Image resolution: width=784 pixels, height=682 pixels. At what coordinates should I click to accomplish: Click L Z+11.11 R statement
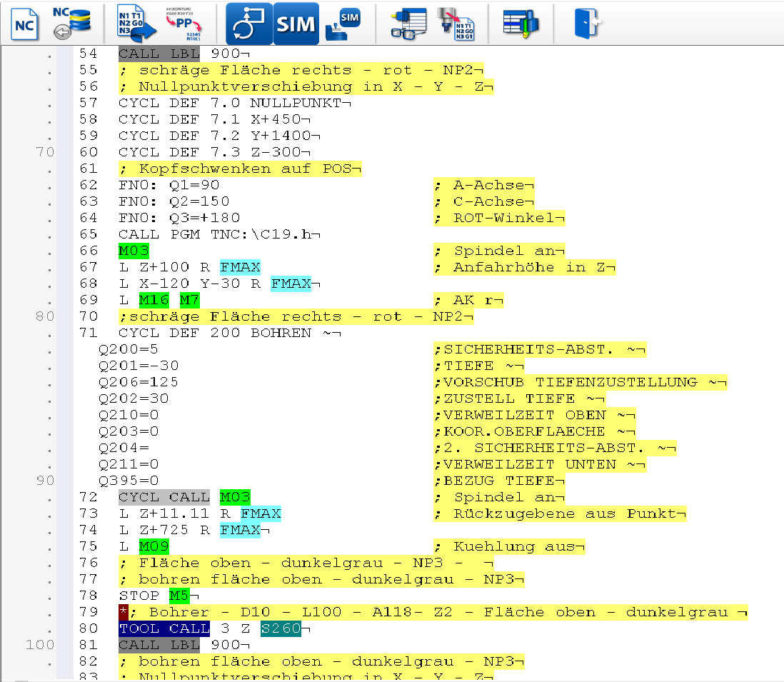tap(174, 513)
